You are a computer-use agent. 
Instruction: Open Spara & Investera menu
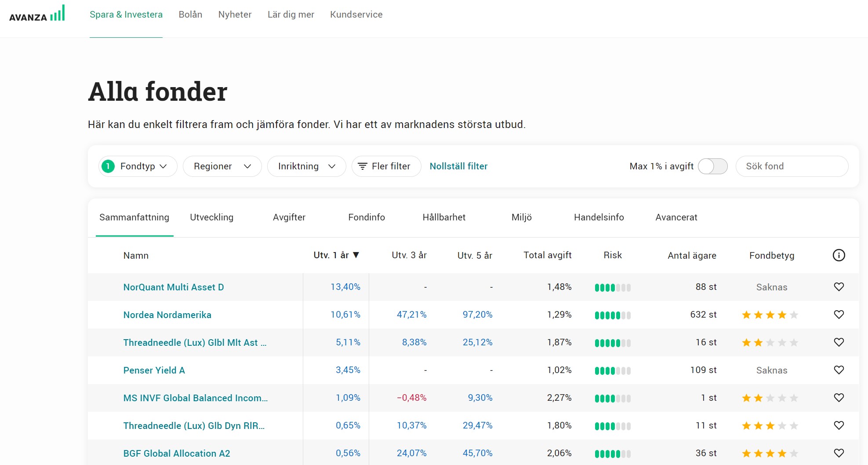click(126, 15)
